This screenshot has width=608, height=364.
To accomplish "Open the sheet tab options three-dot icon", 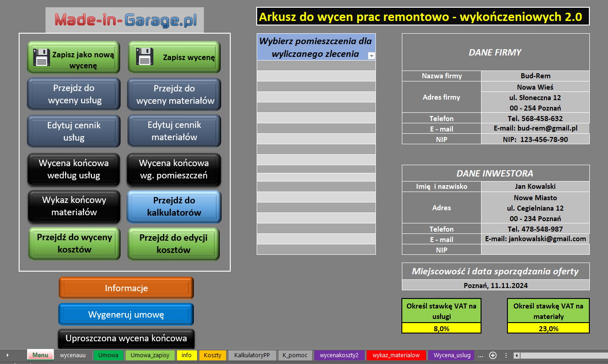I will (506, 355).
